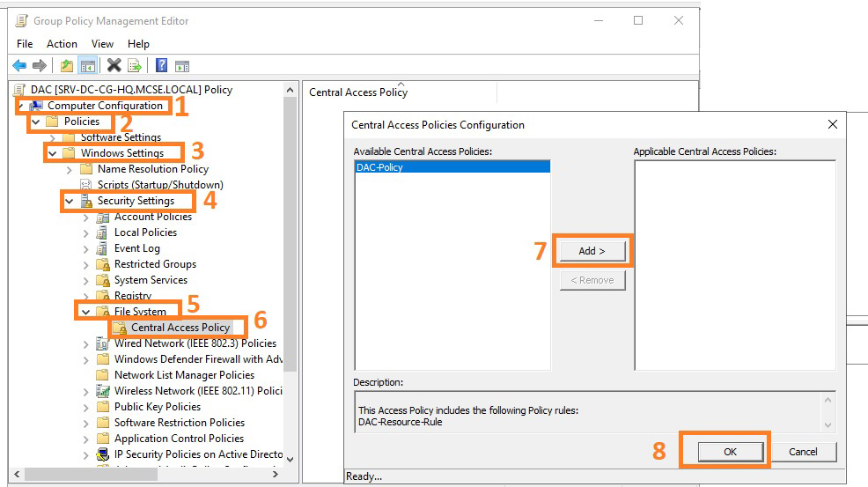
Task: Click the Wireless Network Policies icon
Action: click(102, 391)
